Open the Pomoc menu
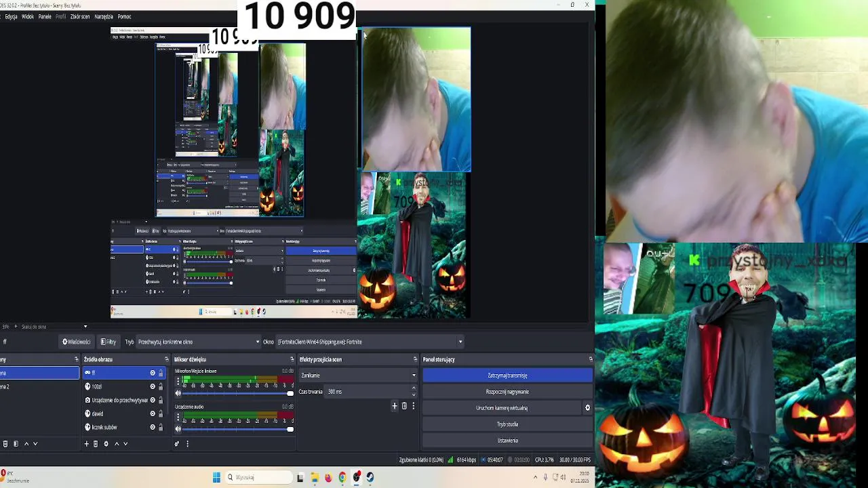Screen dimensions: 868x488 (x=124, y=16)
